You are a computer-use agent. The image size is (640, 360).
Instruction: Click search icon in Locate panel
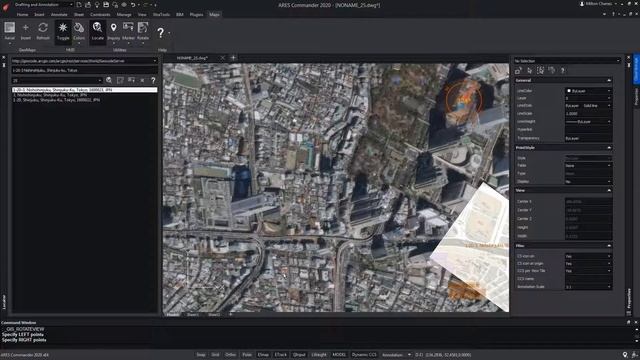click(109, 80)
